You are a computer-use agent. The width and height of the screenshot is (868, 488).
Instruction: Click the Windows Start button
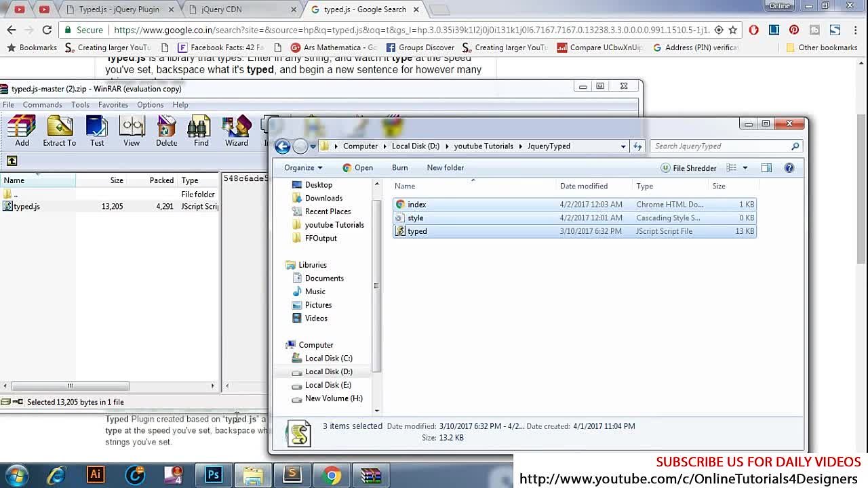pyautogui.click(x=16, y=474)
